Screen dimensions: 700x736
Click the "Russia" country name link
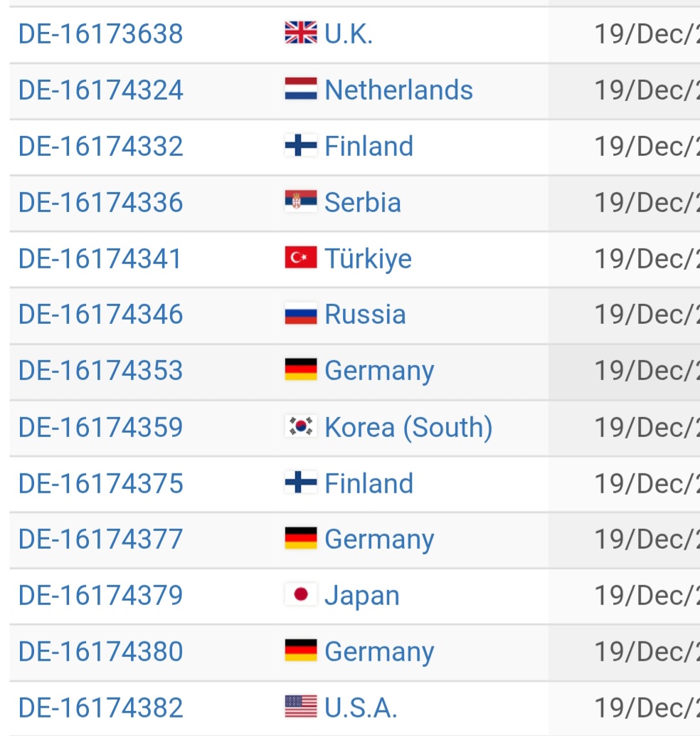point(365,315)
